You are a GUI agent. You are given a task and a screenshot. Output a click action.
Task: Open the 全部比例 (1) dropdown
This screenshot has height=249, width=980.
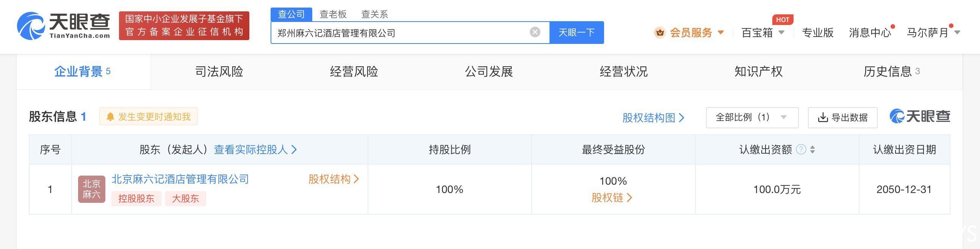752,117
